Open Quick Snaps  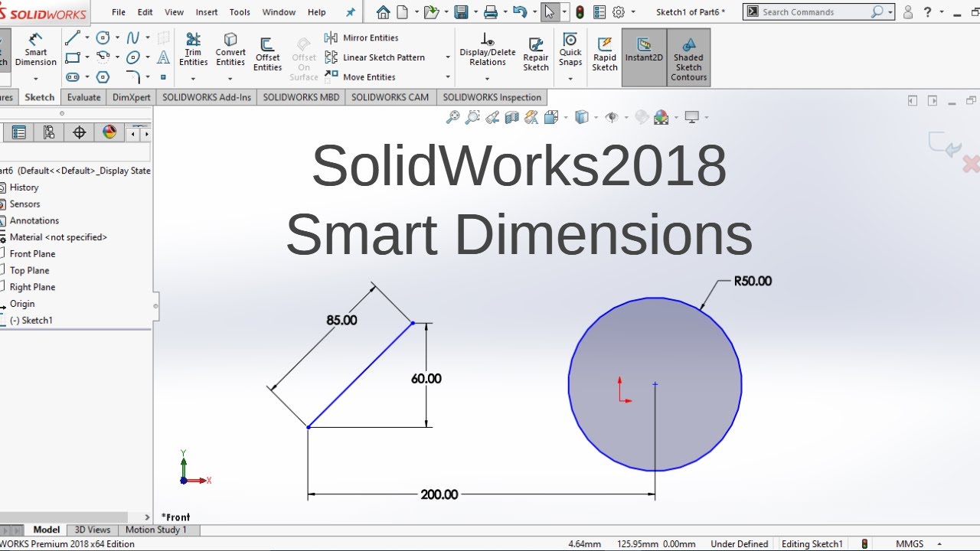[570, 50]
